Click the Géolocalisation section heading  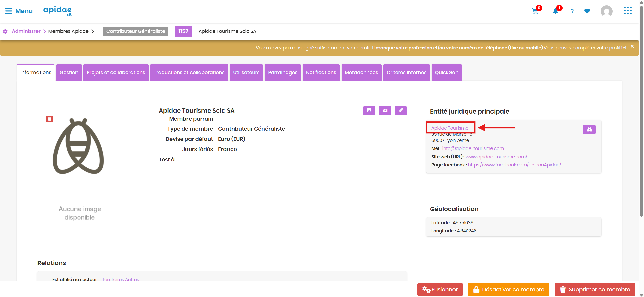454,209
